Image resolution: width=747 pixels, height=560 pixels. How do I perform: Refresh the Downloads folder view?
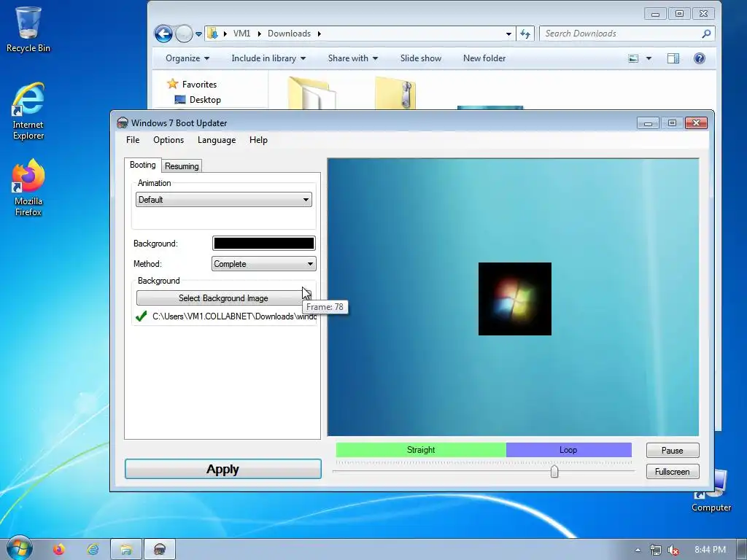click(x=525, y=34)
